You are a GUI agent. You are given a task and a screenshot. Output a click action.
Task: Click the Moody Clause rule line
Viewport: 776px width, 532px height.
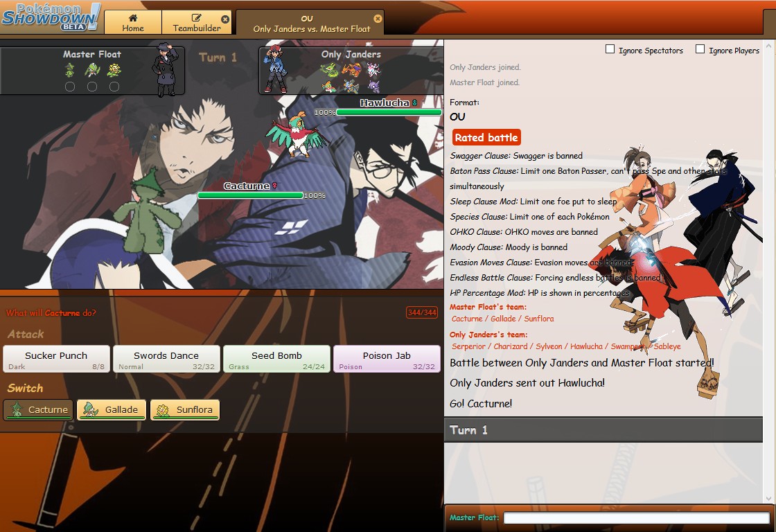click(509, 247)
